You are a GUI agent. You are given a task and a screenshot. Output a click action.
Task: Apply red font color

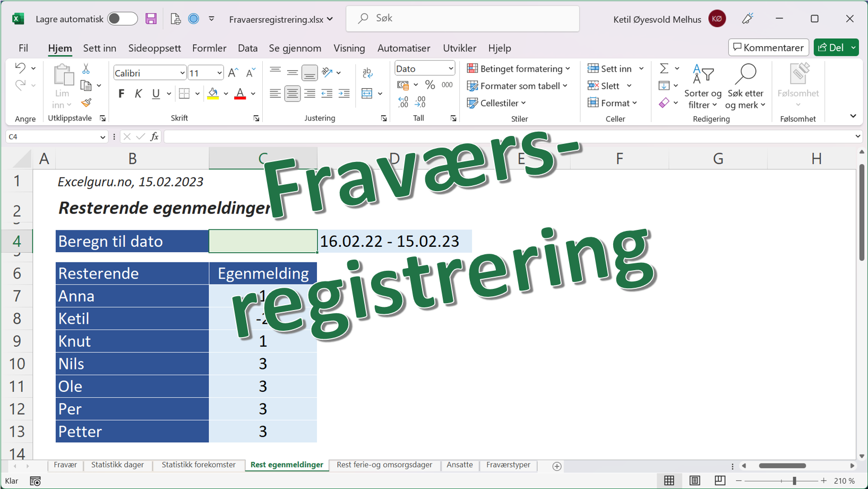(240, 93)
